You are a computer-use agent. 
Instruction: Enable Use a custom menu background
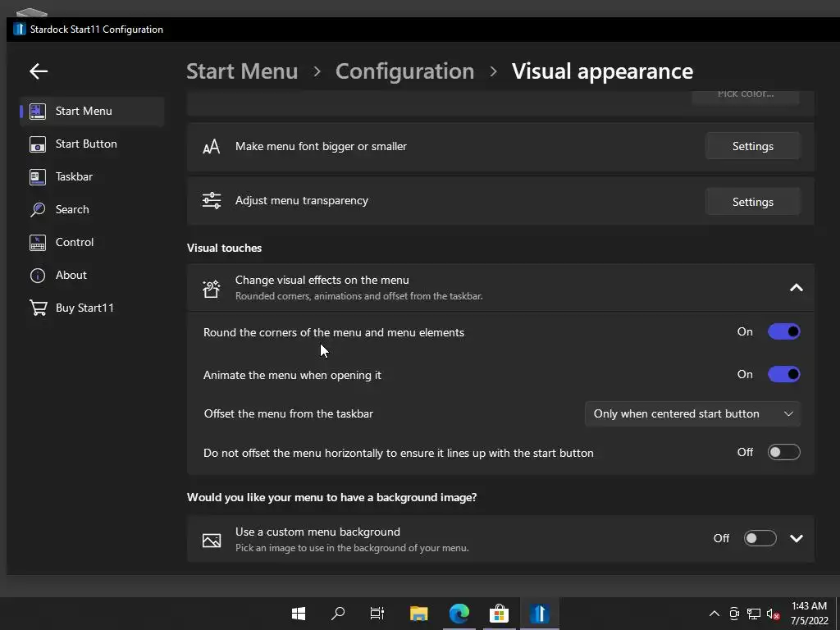(x=760, y=538)
